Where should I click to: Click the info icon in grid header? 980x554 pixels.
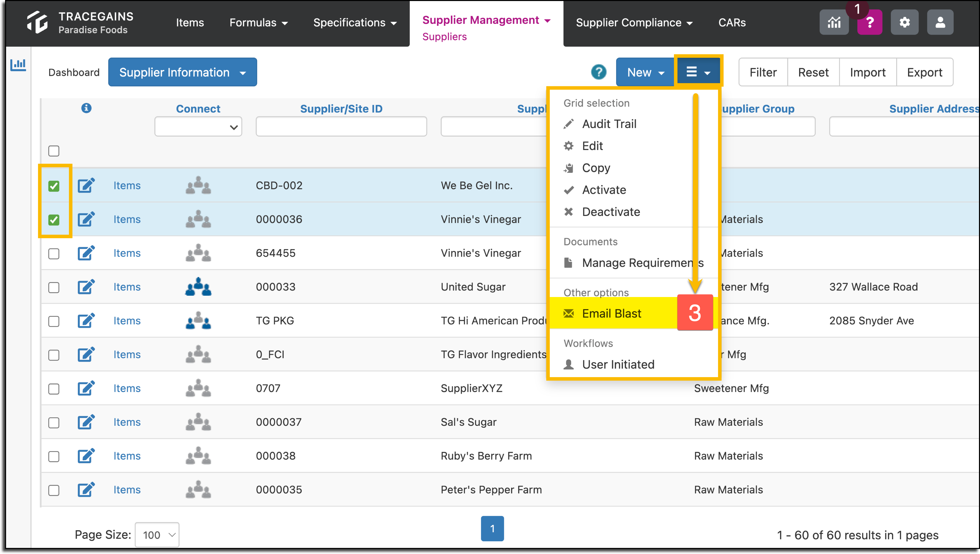tap(86, 108)
